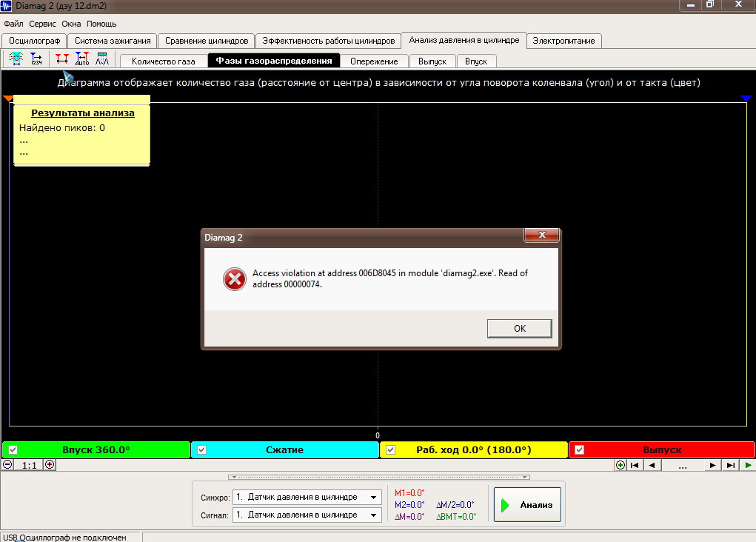Open the Сигнал sensor dropdown
The height and width of the screenshot is (542, 756).
(373, 515)
